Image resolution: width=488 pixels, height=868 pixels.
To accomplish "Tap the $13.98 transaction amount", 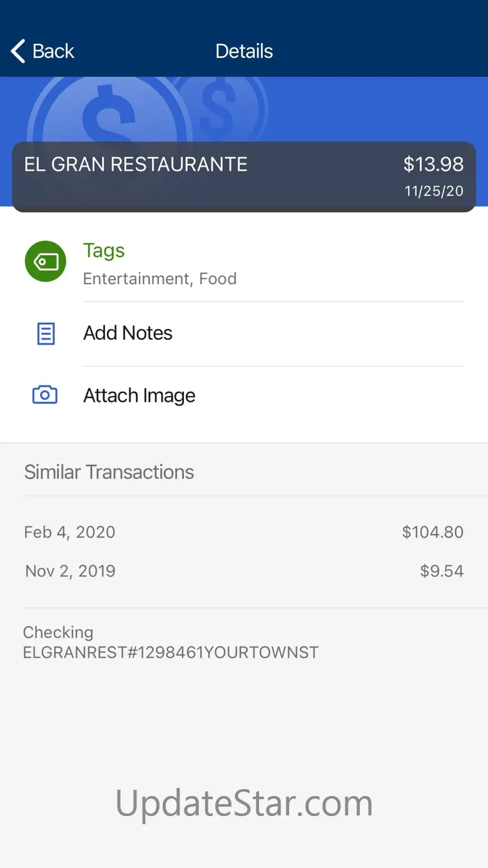I will [x=433, y=165].
